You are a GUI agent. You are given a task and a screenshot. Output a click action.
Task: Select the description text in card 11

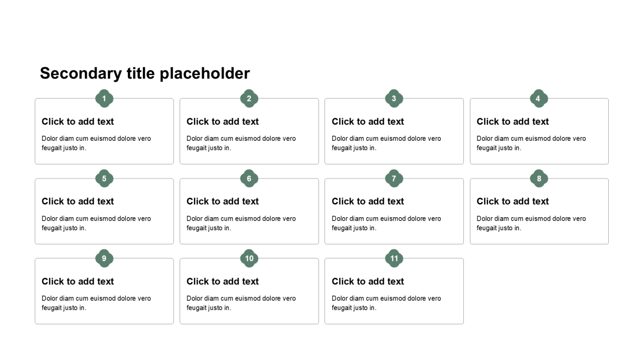point(386,303)
